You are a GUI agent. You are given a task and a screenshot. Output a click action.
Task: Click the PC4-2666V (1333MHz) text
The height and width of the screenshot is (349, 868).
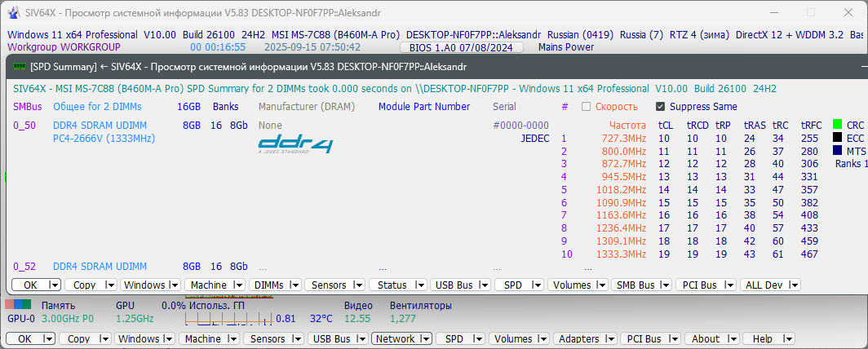coord(104,139)
